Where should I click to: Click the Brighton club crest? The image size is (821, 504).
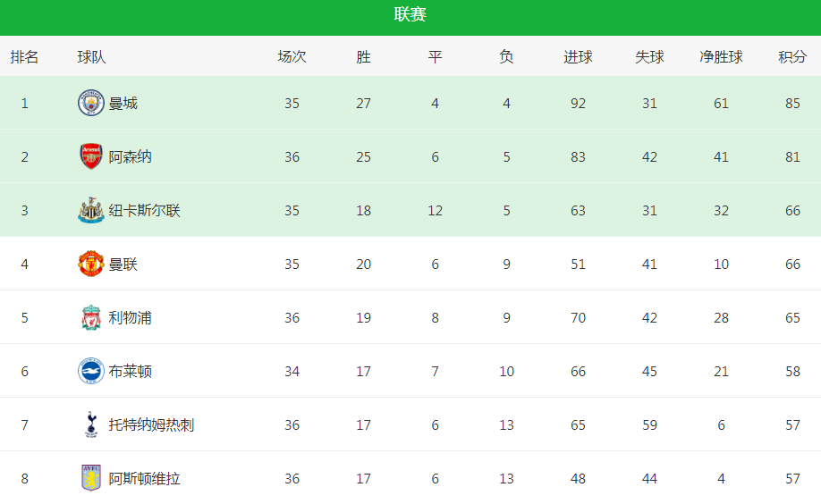click(x=91, y=371)
